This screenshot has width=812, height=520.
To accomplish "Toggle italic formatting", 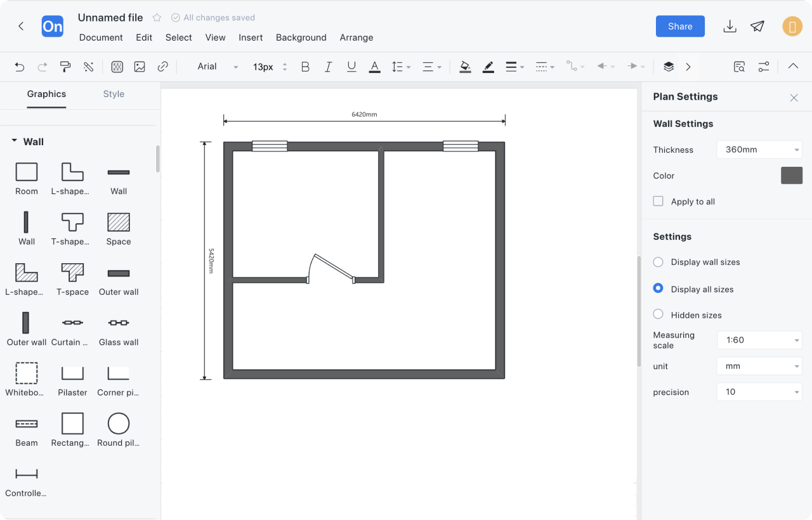I will (328, 67).
